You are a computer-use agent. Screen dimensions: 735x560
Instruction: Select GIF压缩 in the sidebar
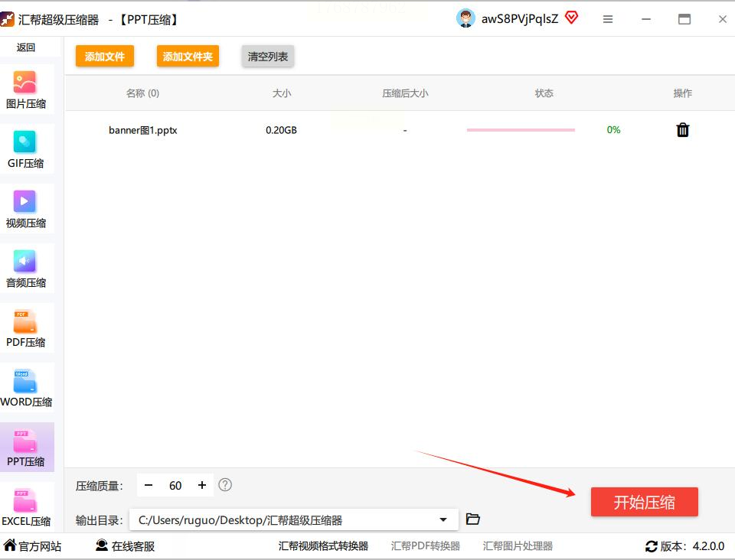26,149
